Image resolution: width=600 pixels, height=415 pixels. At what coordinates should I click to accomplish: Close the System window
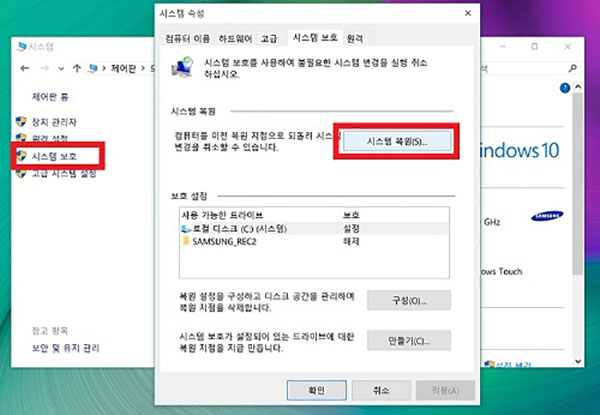567,47
